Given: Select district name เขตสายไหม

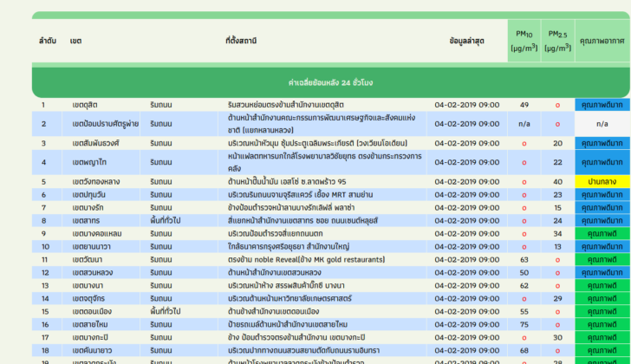Looking at the screenshot, I should 90,325.
